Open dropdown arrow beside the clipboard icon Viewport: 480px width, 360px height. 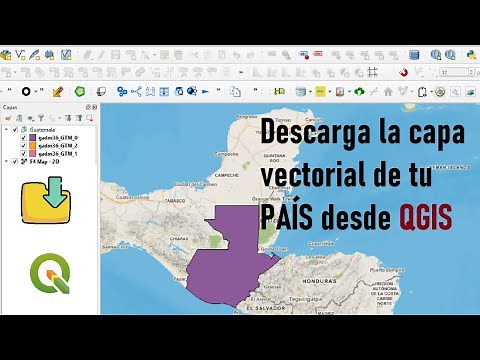[431, 91]
